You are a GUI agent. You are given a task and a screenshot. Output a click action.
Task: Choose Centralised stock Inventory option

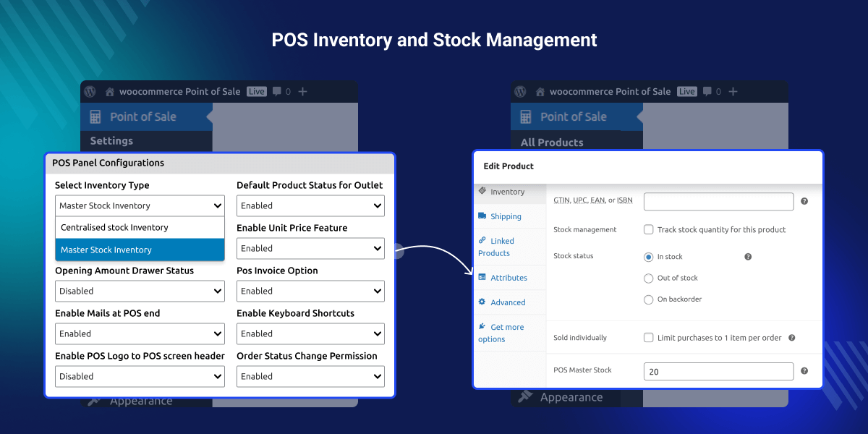[140, 227]
